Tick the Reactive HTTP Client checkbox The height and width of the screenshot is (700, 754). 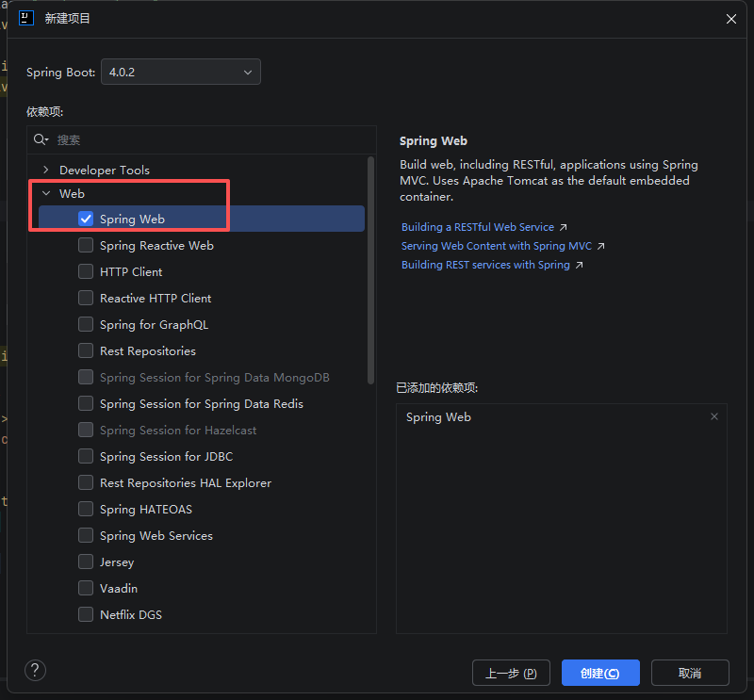[x=86, y=298]
